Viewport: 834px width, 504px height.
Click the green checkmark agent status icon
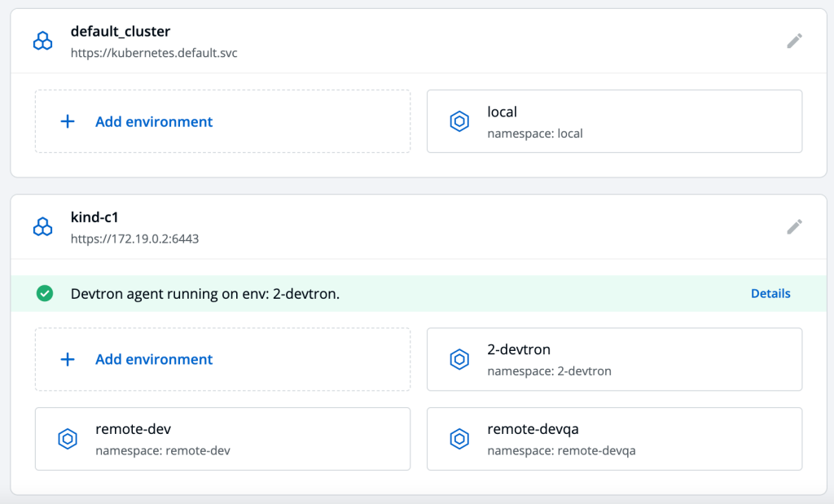click(45, 294)
